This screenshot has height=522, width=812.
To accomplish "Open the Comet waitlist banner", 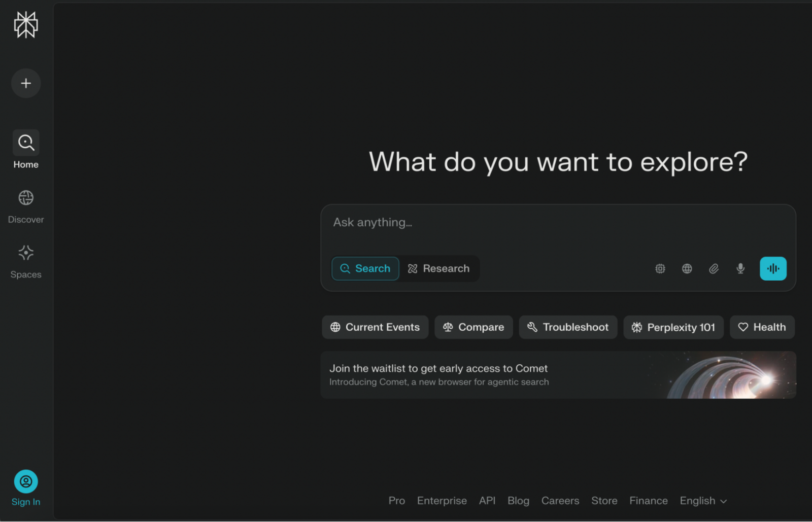I will pyautogui.click(x=558, y=375).
